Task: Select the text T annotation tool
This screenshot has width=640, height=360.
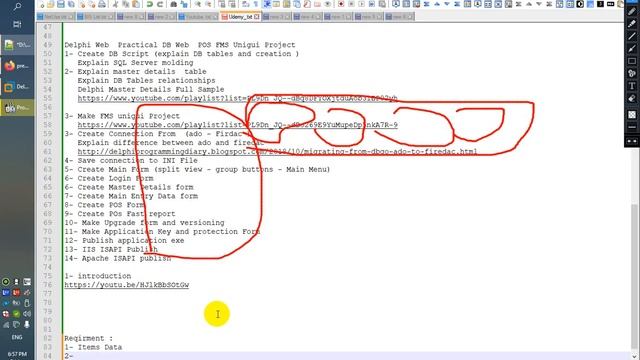Action: (x=631, y=86)
